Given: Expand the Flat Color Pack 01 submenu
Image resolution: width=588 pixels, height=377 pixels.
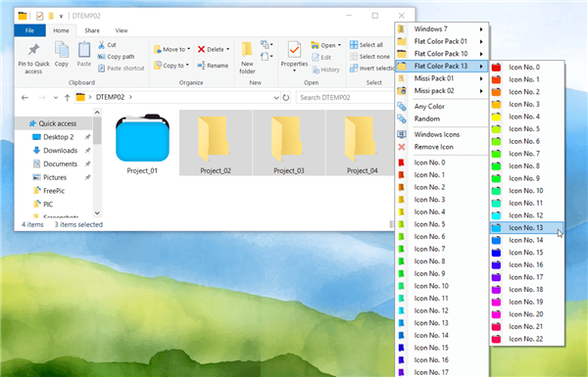Looking at the screenshot, I should pyautogui.click(x=442, y=41).
